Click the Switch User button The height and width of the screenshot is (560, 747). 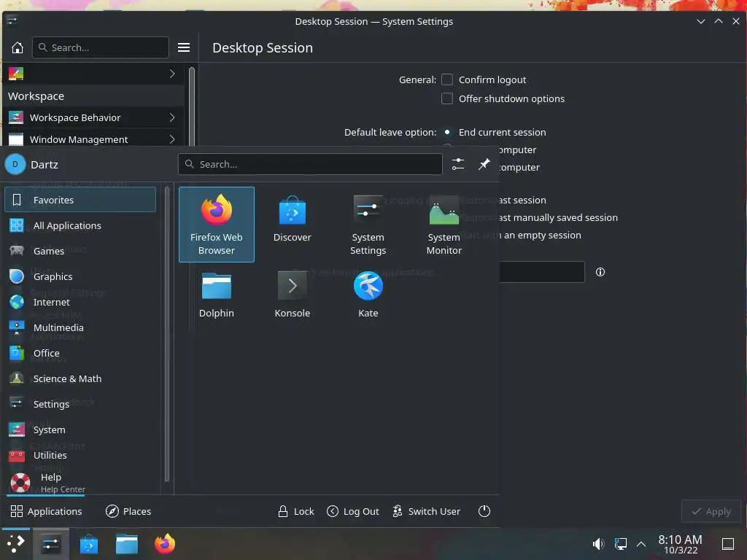426,511
